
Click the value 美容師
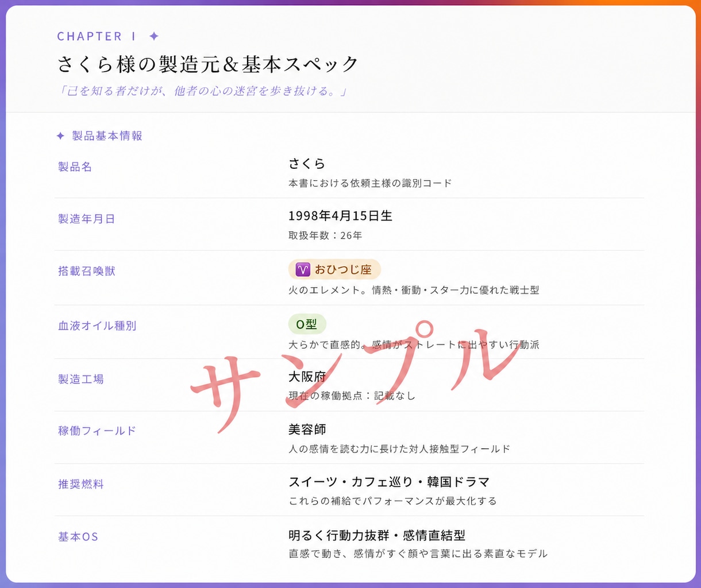[x=307, y=429]
